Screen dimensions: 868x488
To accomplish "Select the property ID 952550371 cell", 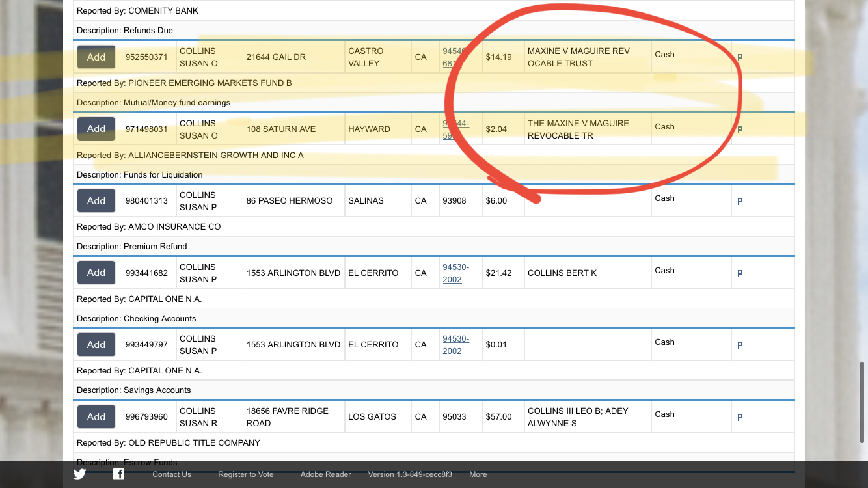I will point(149,57).
